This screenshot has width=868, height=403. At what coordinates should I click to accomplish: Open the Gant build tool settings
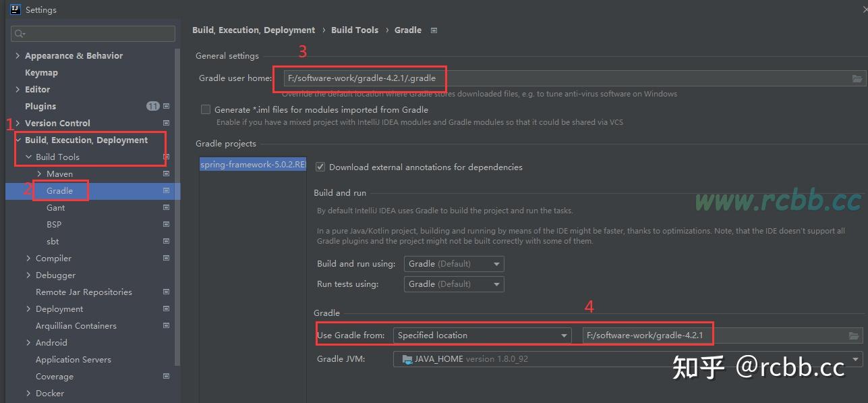coord(56,208)
